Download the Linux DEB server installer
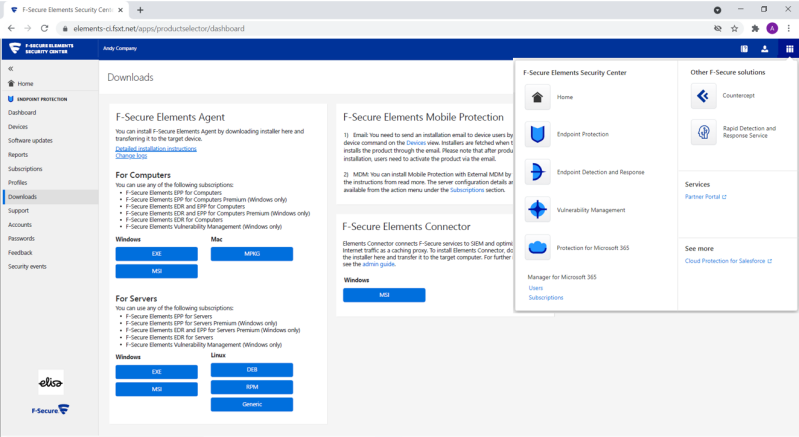 click(251, 370)
